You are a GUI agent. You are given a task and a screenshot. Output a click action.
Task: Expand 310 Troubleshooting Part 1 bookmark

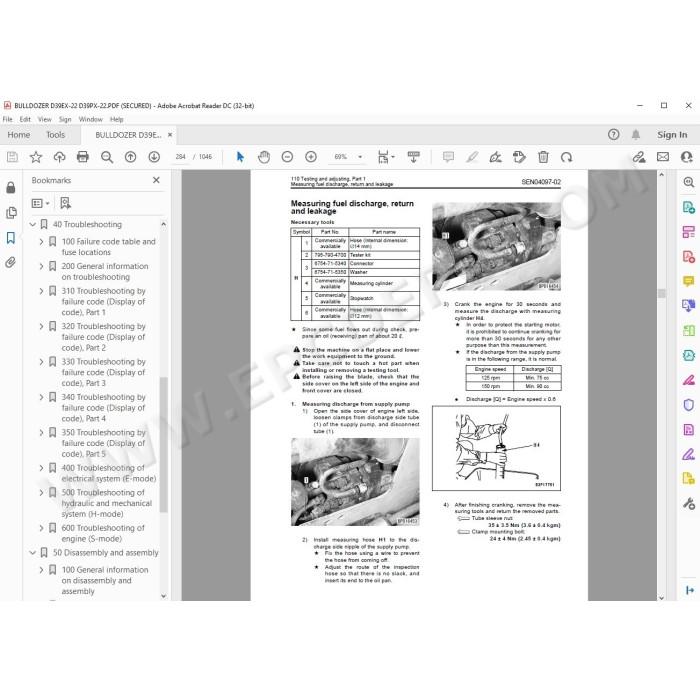[41, 291]
